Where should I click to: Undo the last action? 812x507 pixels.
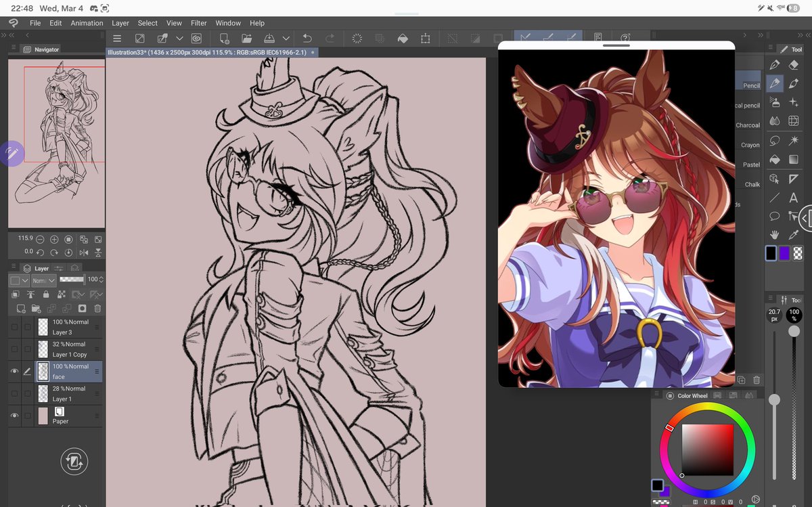[307, 39]
